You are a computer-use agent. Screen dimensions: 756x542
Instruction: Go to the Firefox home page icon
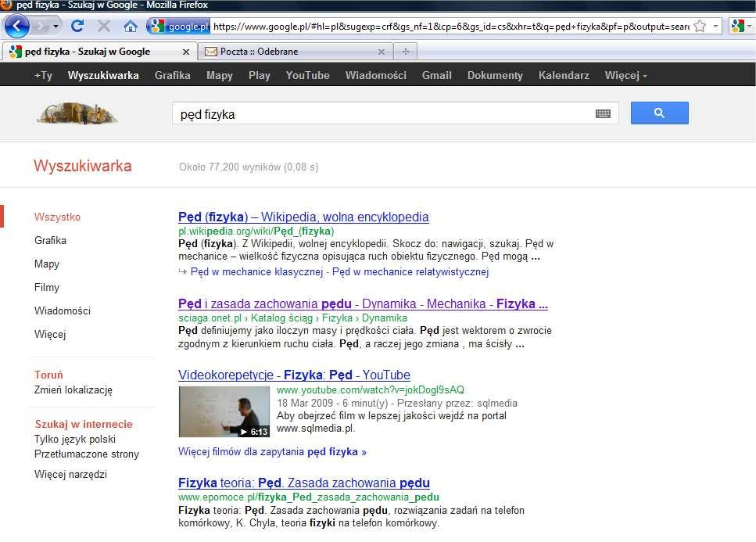(131, 26)
